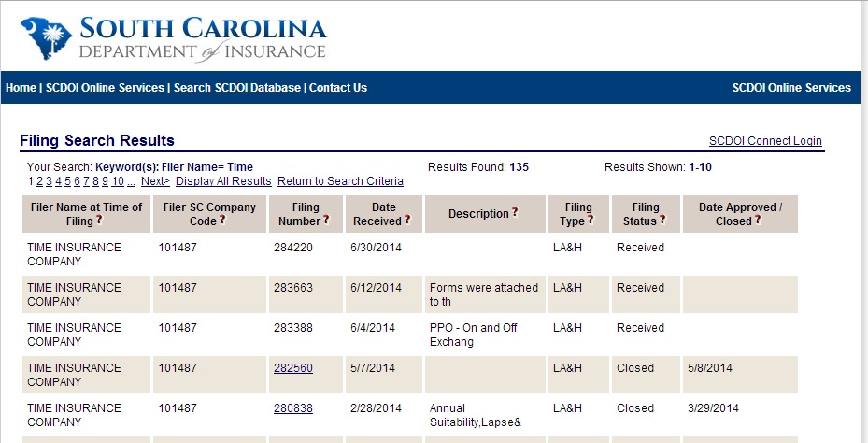Click Return to Search Criteria link
868x443 pixels.
pos(340,181)
